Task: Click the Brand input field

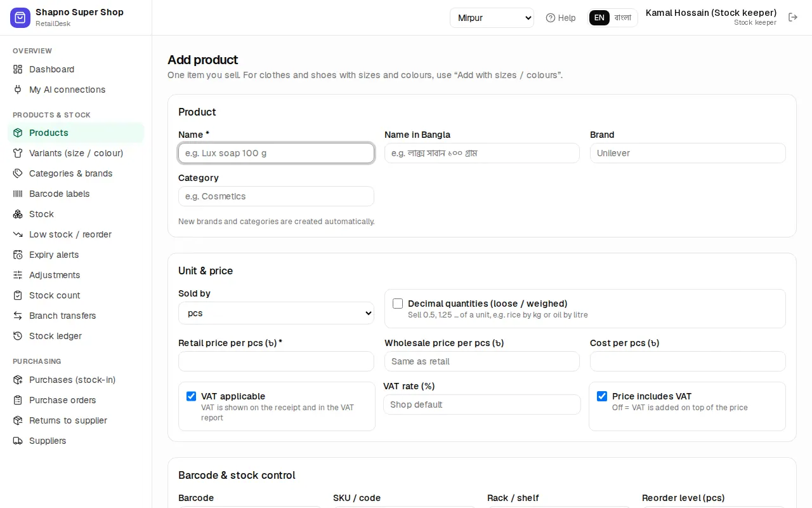Action: 688,153
